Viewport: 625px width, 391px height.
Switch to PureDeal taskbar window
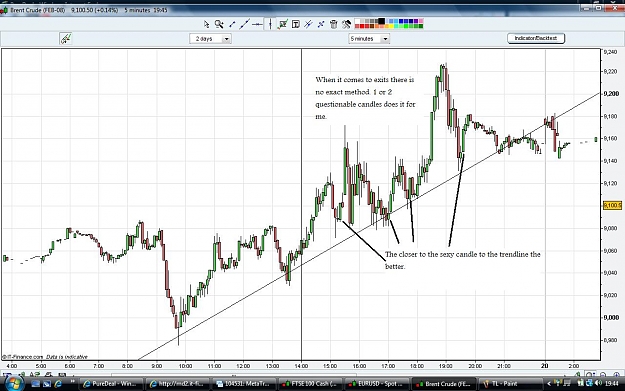(x=111, y=384)
